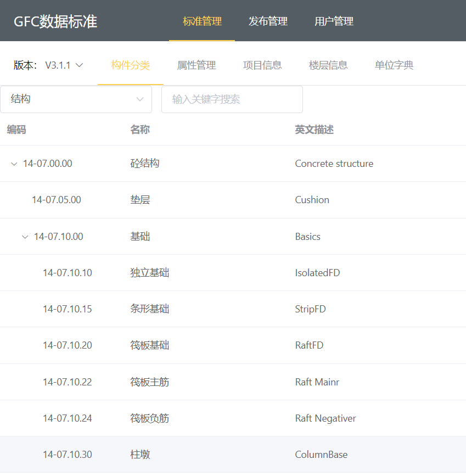Open the 用户管理 section
Image resolution: width=466 pixels, height=476 pixels.
[334, 21]
